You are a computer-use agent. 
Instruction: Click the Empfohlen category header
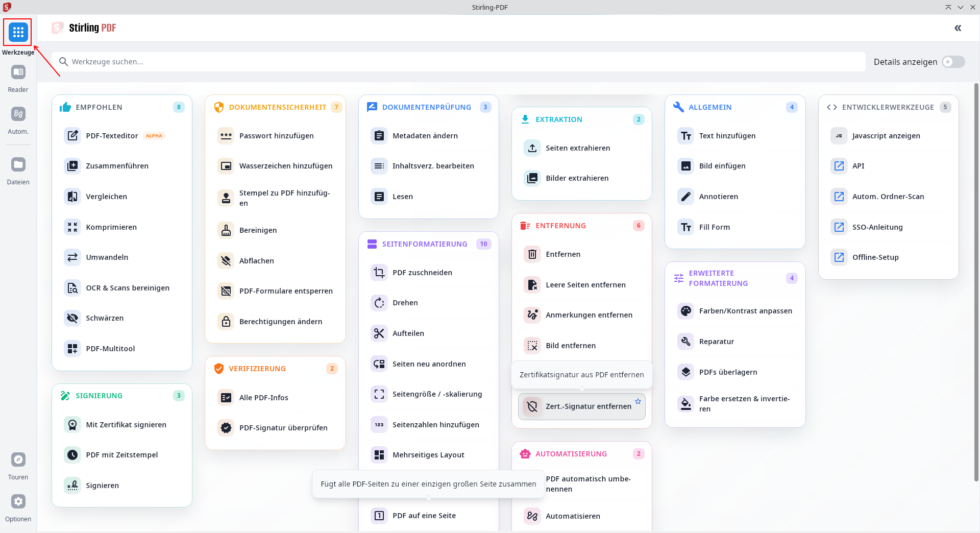tap(99, 107)
